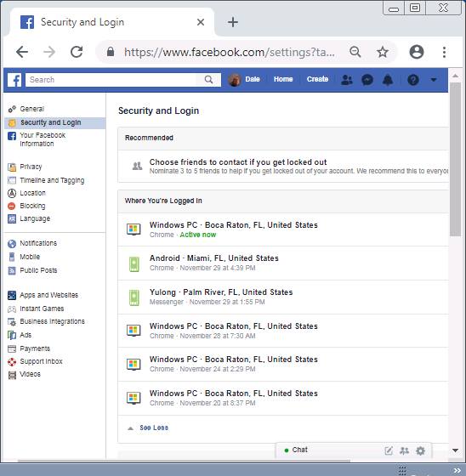Click the double chevron in the bottom bar
466x476 pixels.
pyautogui.click(x=457, y=471)
